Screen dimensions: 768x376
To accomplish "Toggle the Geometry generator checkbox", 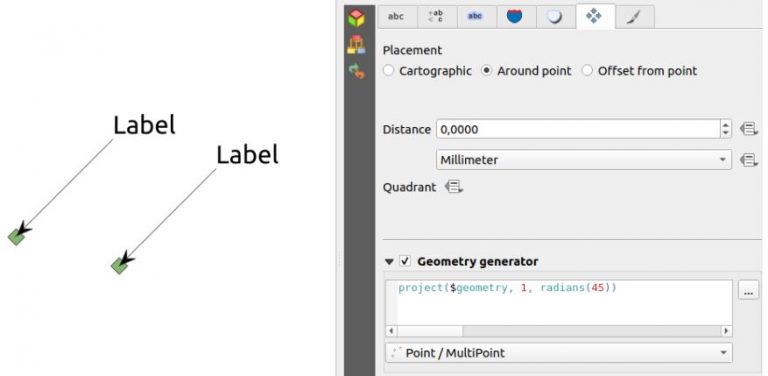I will [x=405, y=261].
